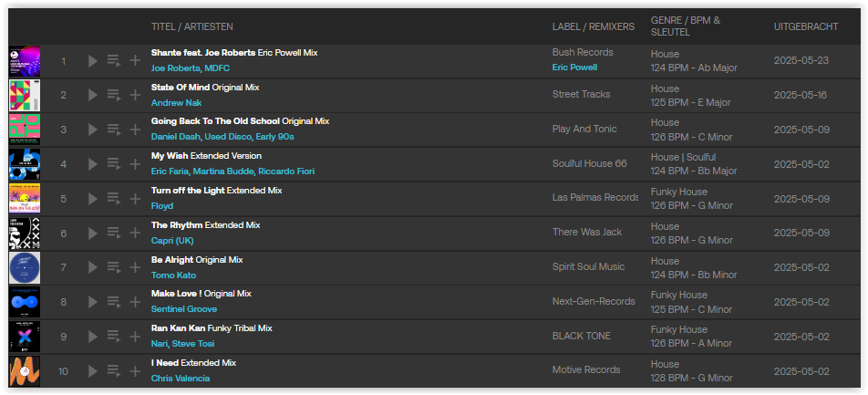Open remixer Eric Powell link
The height and width of the screenshot is (395, 868).
click(574, 67)
